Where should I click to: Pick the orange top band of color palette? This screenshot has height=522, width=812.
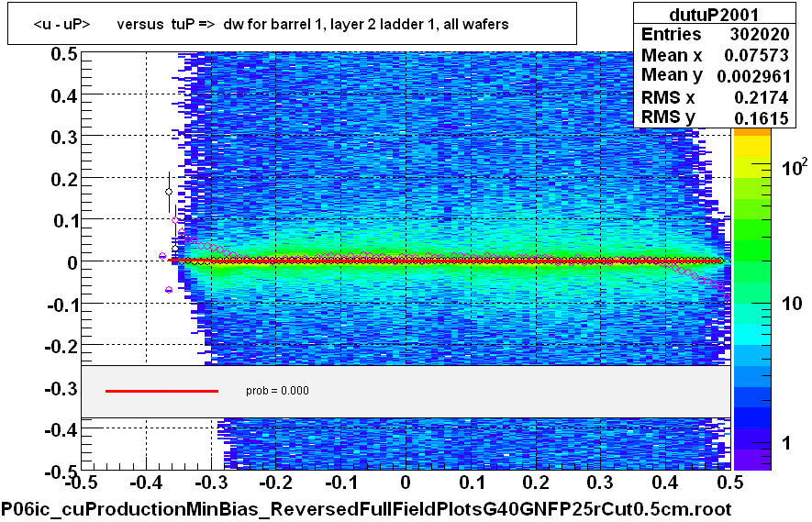click(x=752, y=133)
